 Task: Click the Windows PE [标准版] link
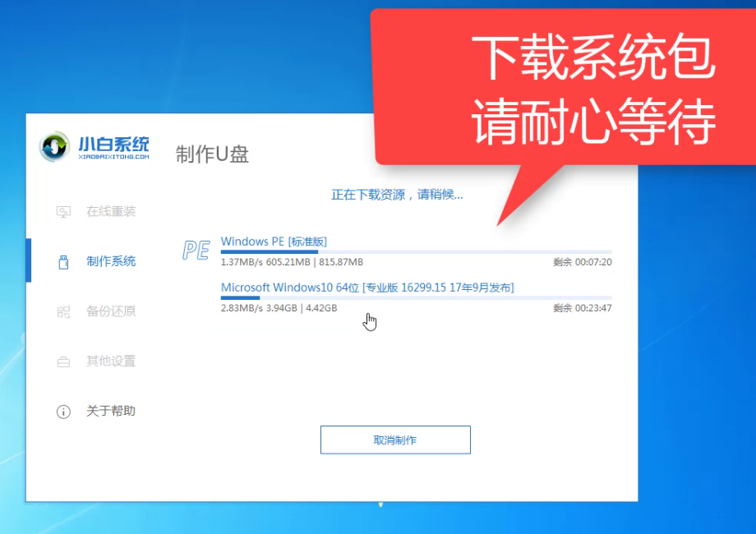coord(274,241)
